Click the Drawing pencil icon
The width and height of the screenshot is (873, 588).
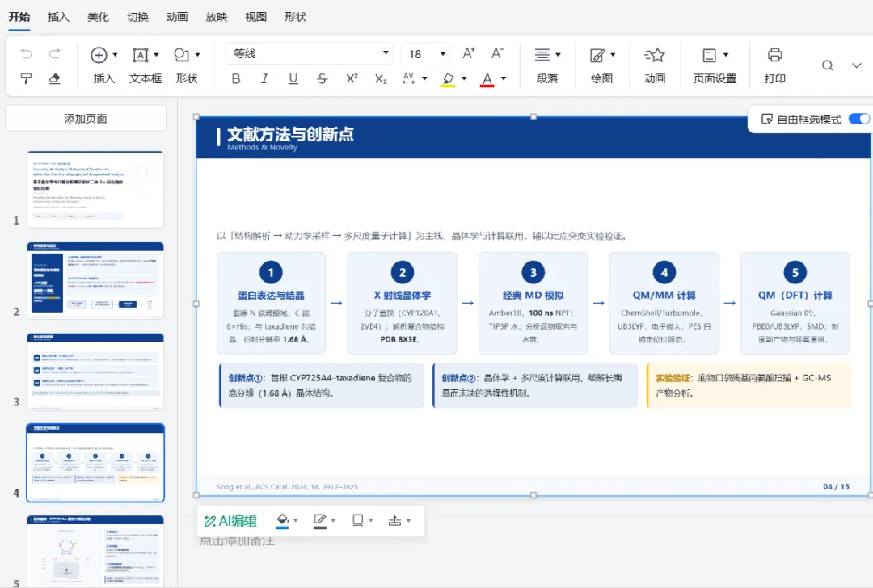coord(597,55)
